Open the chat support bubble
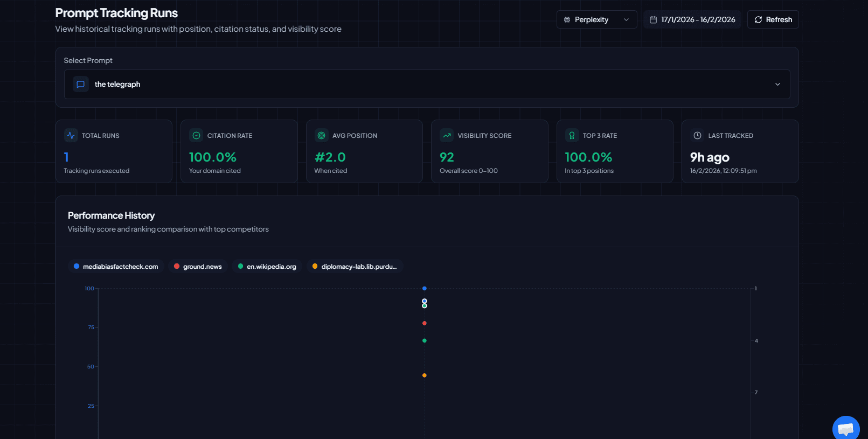Image resolution: width=868 pixels, height=439 pixels. (845, 428)
